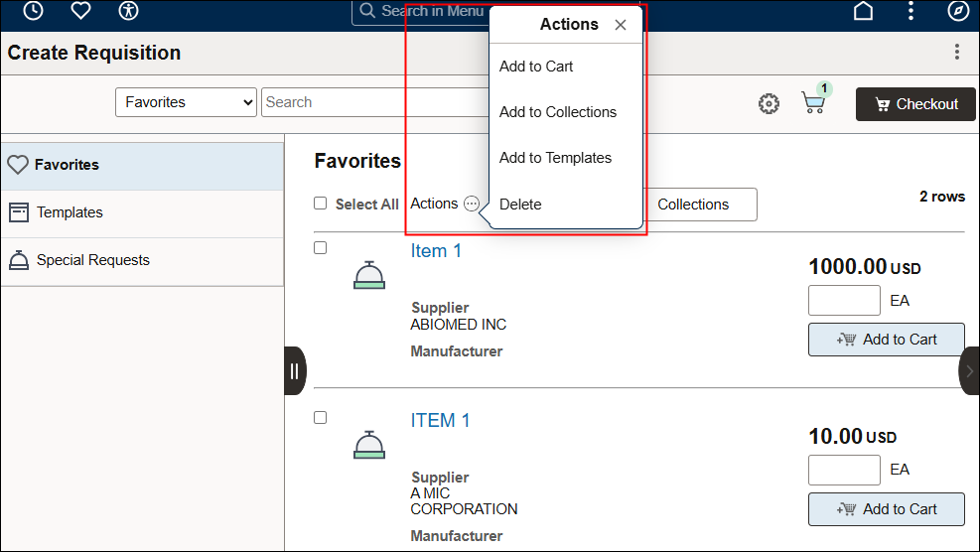980x552 pixels.
Task: Choose Add to Collections from Actions menu
Action: point(557,112)
